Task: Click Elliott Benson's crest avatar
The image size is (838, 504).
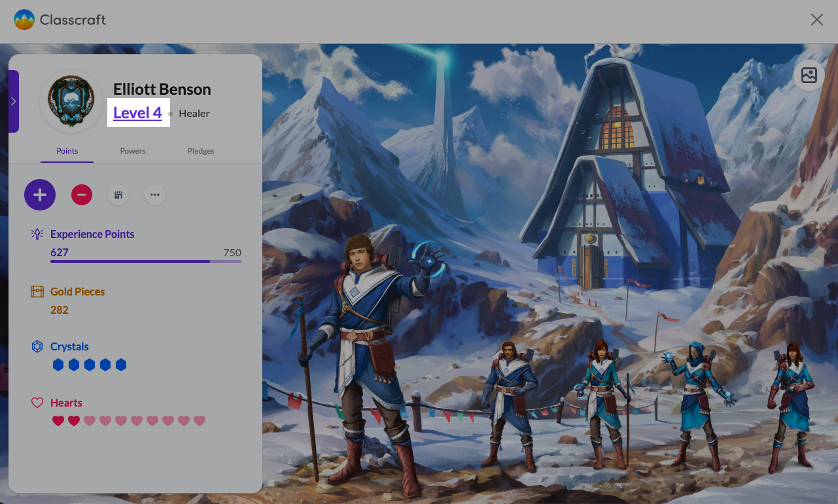Action: coord(71,101)
